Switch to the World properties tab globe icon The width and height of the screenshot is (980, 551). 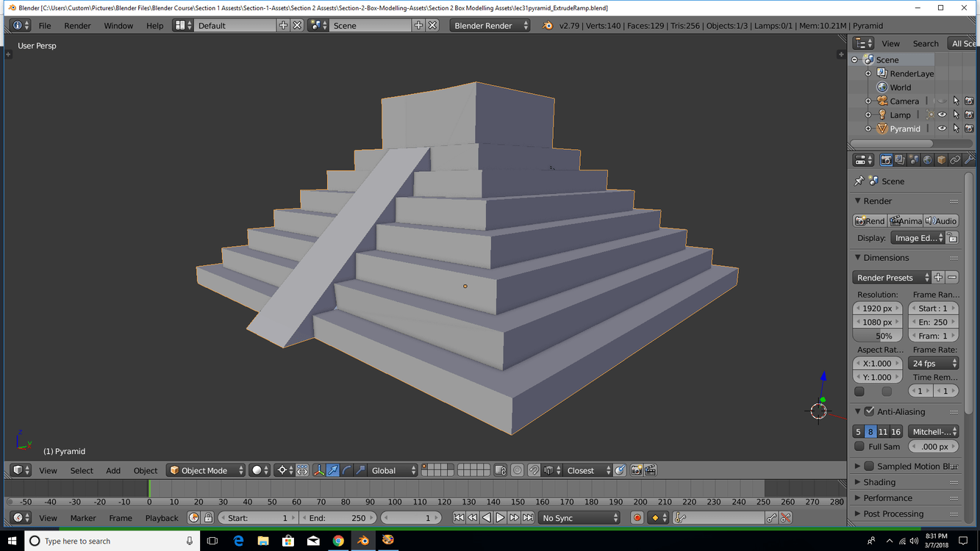coord(927,159)
